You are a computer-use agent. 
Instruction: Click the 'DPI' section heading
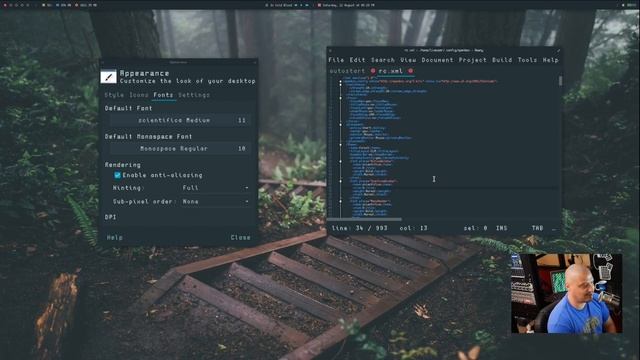click(111, 217)
